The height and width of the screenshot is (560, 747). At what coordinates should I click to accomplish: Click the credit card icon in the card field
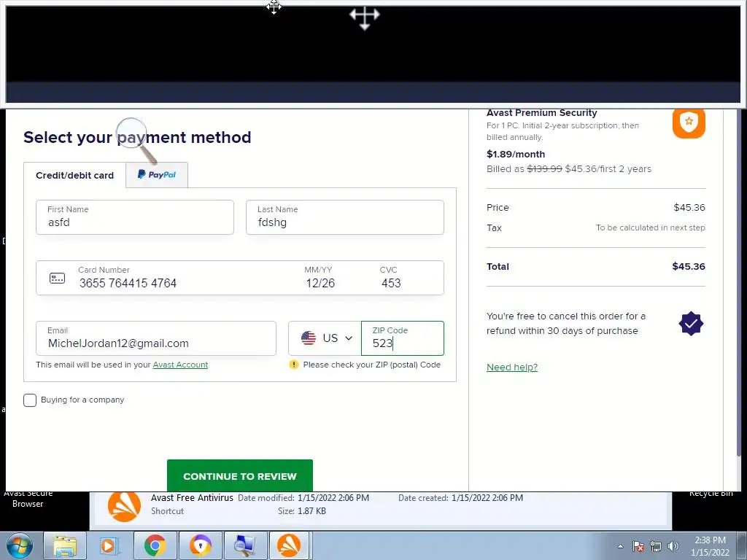pos(57,278)
